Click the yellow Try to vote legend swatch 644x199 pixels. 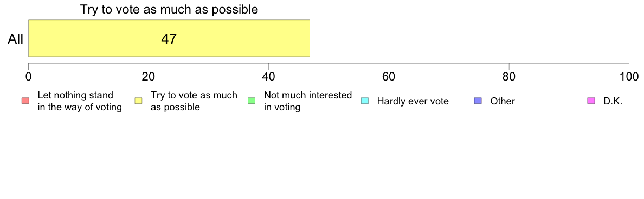tap(138, 101)
